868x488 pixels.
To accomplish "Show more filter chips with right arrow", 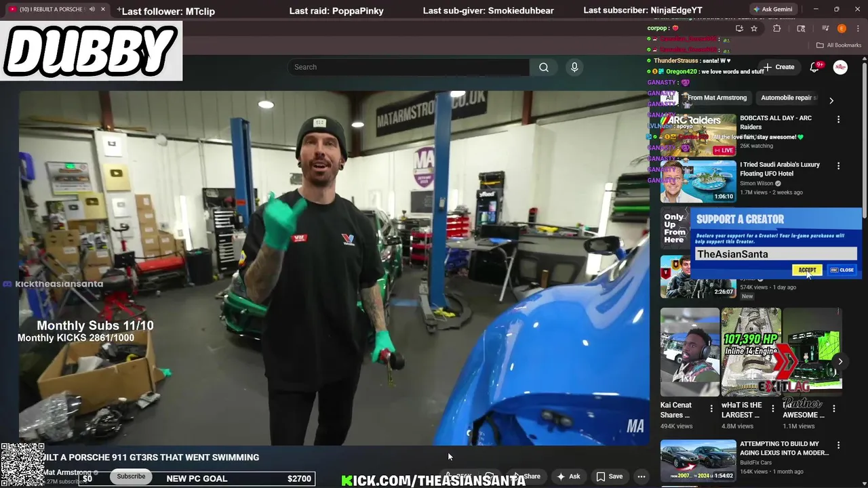I will (831, 100).
